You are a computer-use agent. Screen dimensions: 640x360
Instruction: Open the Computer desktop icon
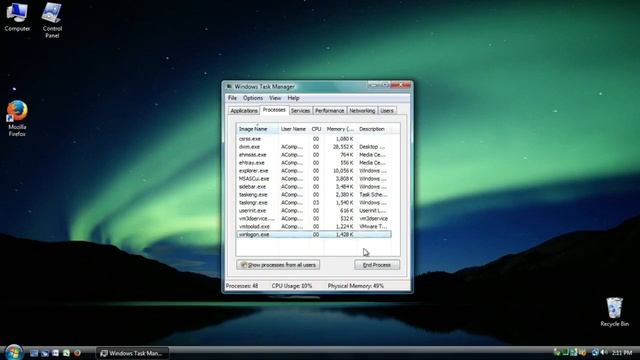coord(17,17)
